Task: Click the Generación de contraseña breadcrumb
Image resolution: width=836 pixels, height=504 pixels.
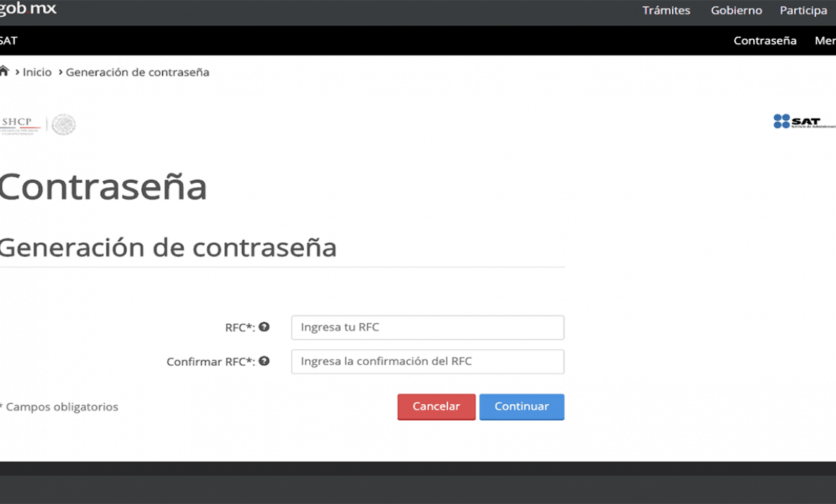Action: [x=137, y=72]
